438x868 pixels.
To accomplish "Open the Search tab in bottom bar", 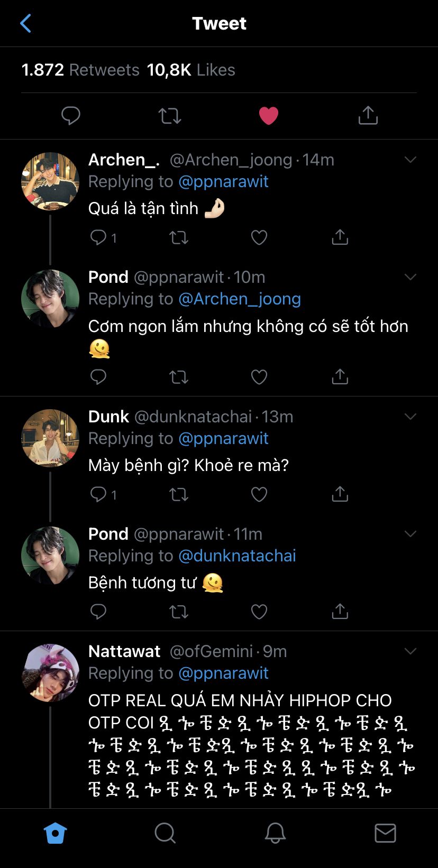I will click(x=165, y=833).
